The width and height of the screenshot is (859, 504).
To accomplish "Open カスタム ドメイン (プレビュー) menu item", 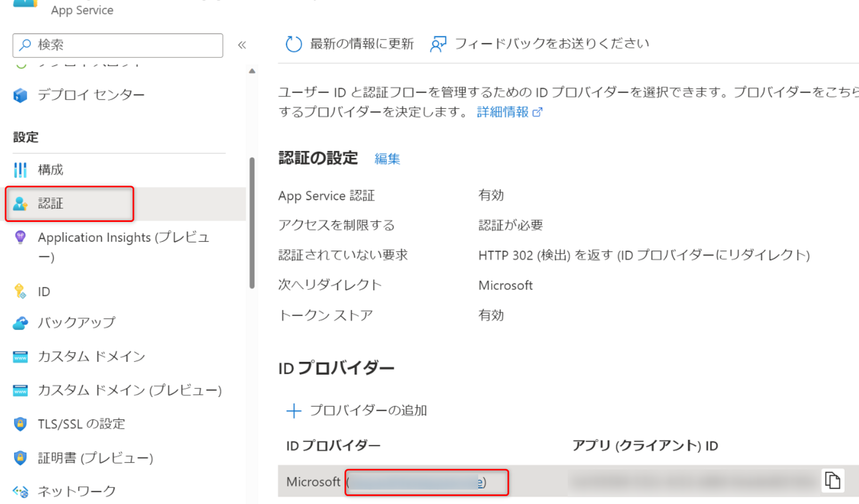I will click(x=129, y=391).
